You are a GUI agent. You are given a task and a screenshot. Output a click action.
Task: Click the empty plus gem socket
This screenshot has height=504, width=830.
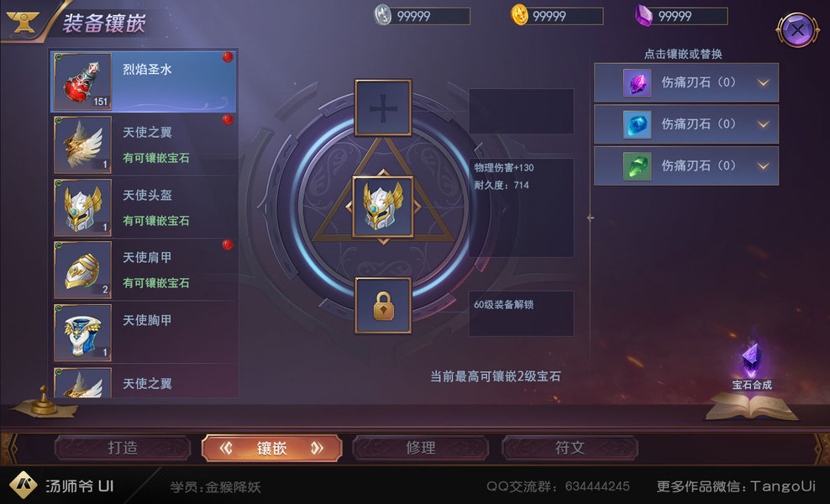point(383,108)
